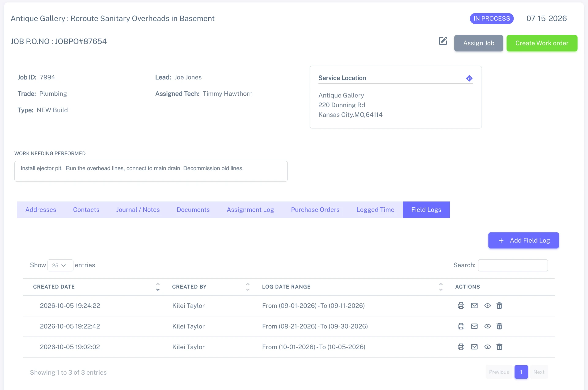Go to the Previous page
Viewport: 588px width, 390px height.
click(499, 372)
